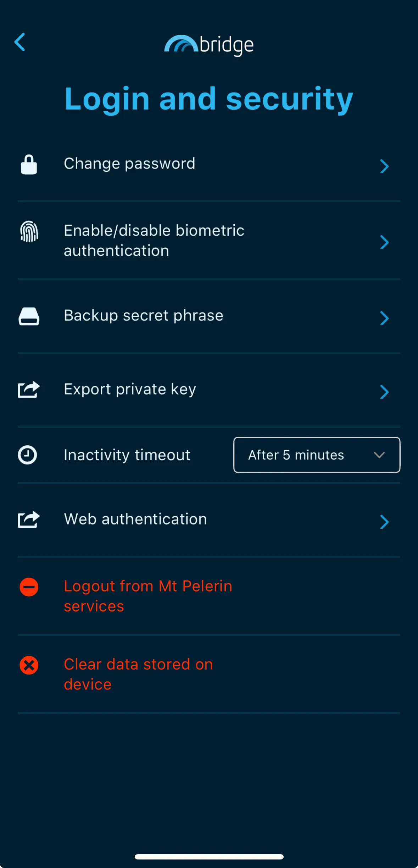Click the padlock icon next to Change password
This screenshot has width=418, height=868.
click(28, 164)
